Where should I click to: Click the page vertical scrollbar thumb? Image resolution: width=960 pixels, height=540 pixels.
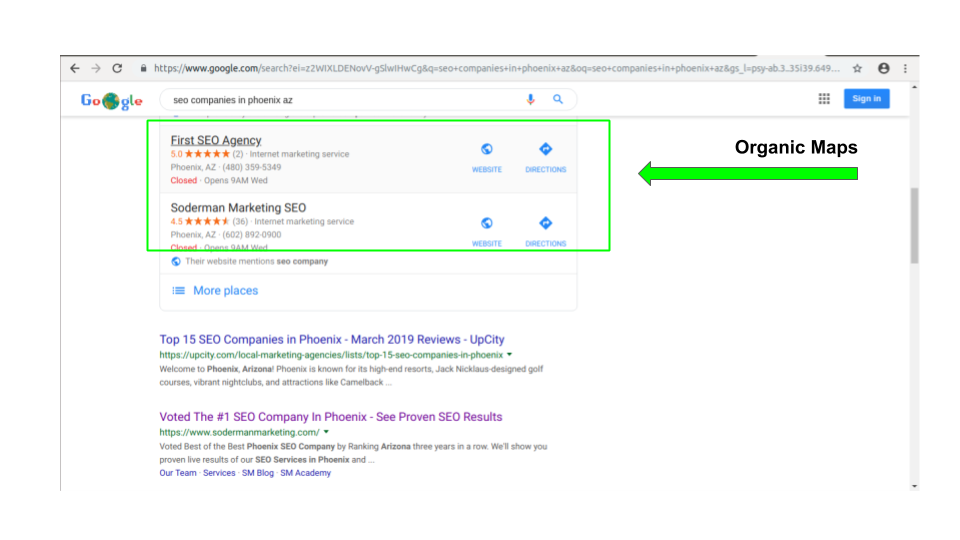point(914,225)
